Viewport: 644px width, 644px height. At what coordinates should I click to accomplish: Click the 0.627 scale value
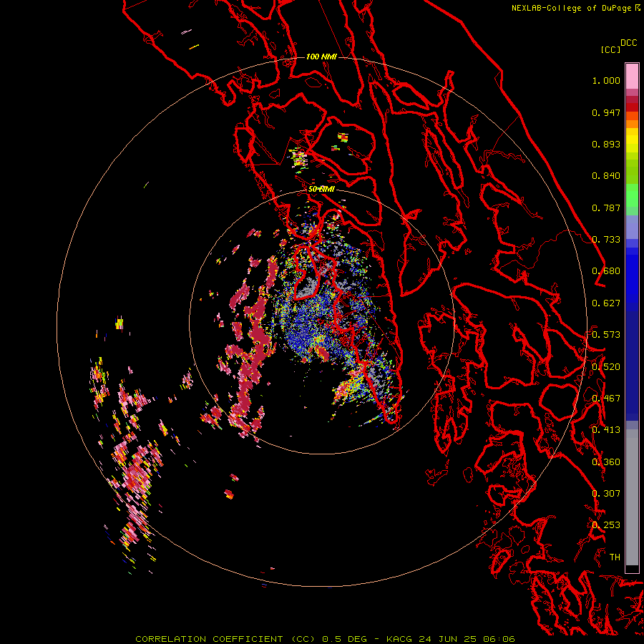coord(606,303)
